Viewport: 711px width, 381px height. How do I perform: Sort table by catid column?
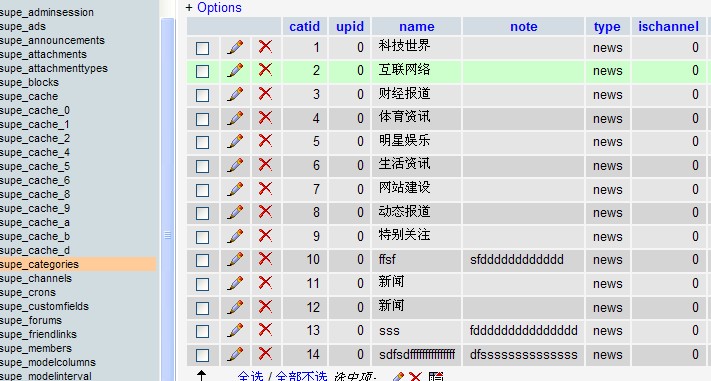coord(304,26)
